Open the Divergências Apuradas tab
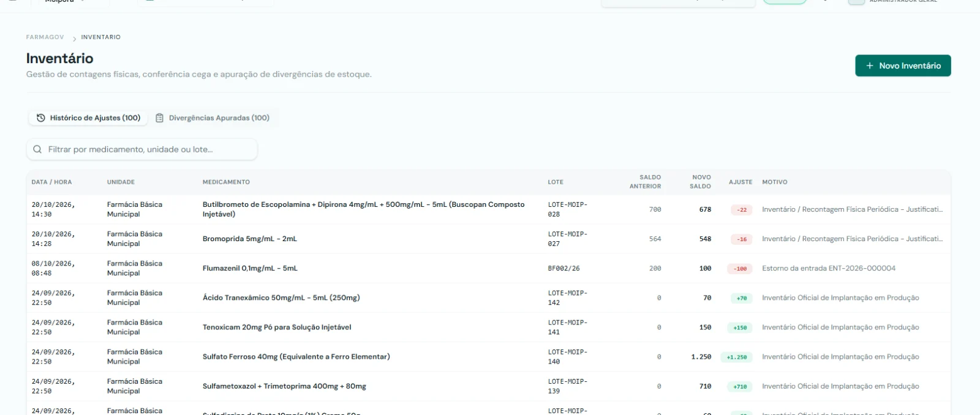 click(x=213, y=118)
